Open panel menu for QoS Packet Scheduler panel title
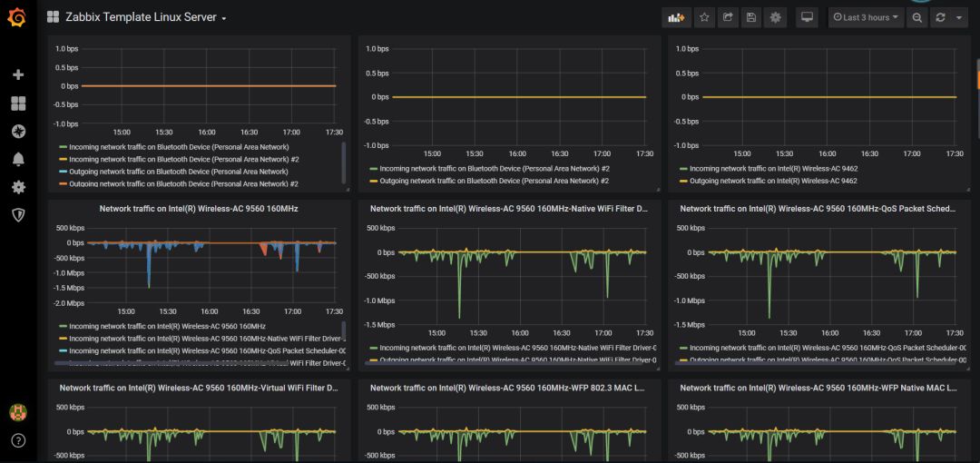The height and width of the screenshot is (463, 980). (818, 209)
